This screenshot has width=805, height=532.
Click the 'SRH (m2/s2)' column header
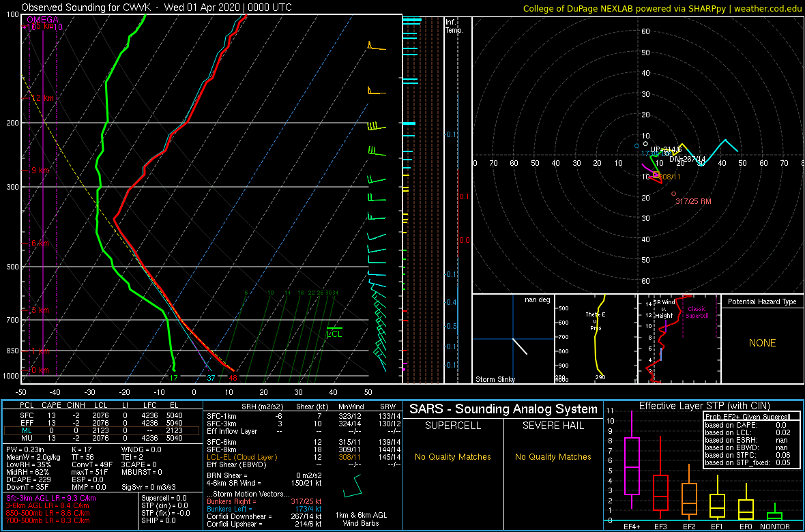click(263, 407)
